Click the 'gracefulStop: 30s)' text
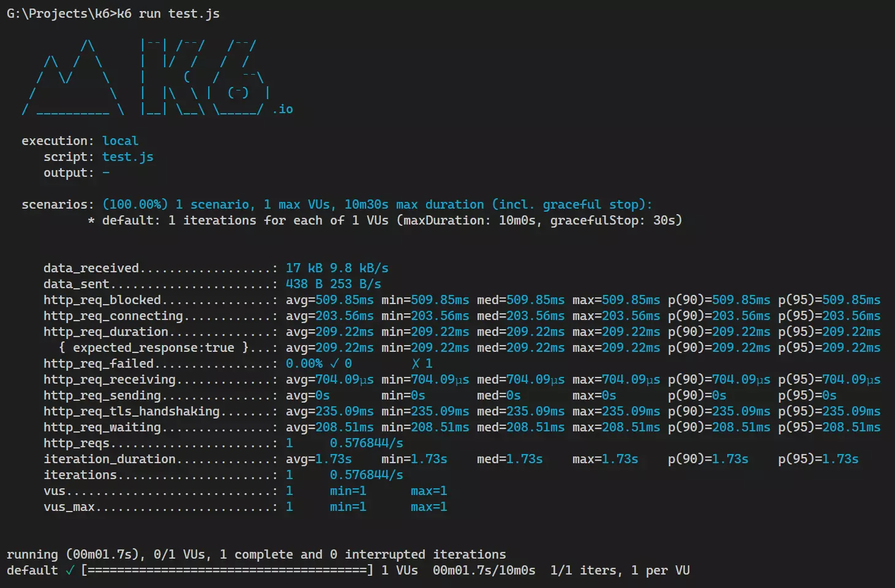Viewport: 895px width, 588px height. tap(616, 220)
